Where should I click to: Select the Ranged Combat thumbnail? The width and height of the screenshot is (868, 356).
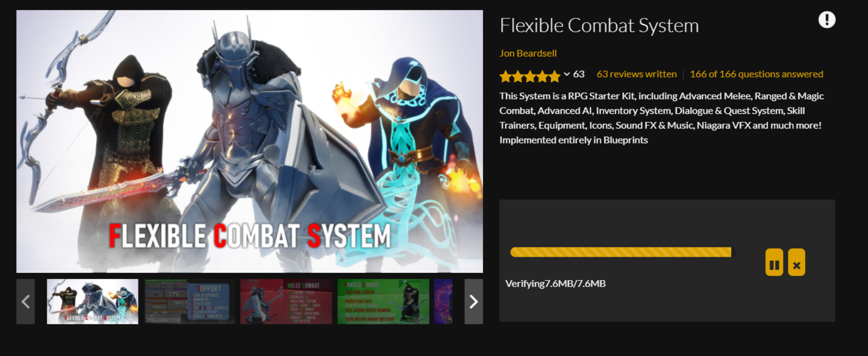click(x=383, y=302)
